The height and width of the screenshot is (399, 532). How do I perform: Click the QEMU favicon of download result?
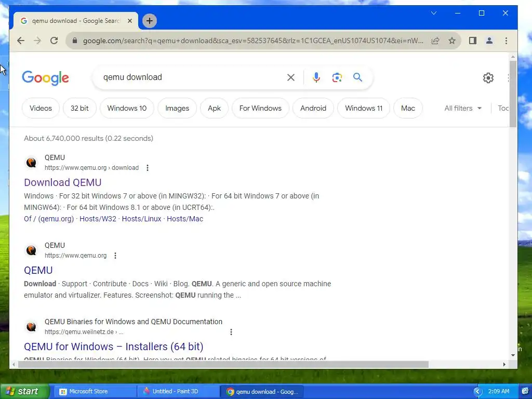click(31, 163)
